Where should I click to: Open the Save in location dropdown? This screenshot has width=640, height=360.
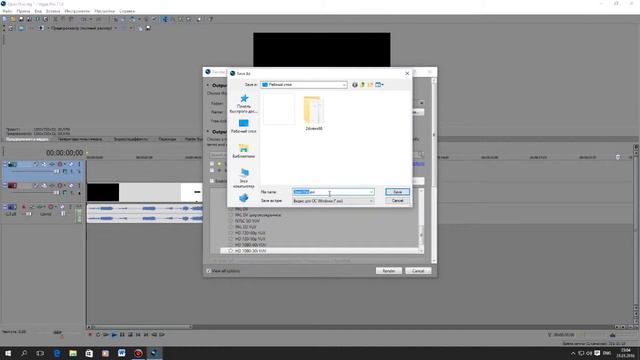344,85
